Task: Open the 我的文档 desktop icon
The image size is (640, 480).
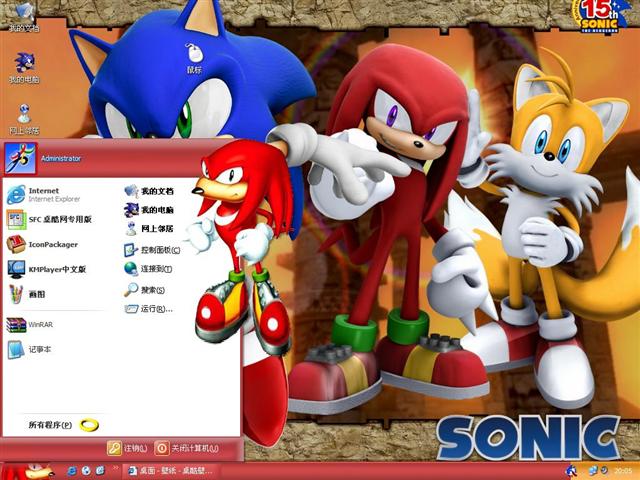Action: tap(24, 17)
